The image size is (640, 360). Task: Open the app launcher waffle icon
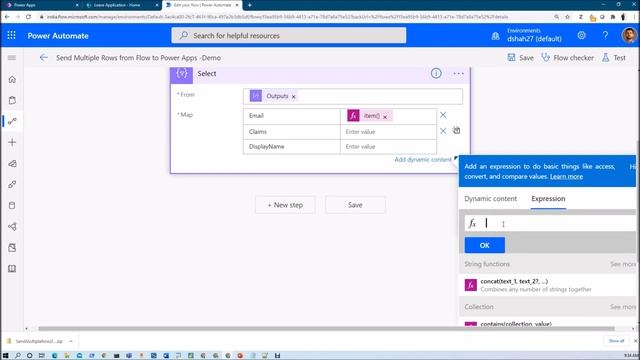[x=11, y=36]
